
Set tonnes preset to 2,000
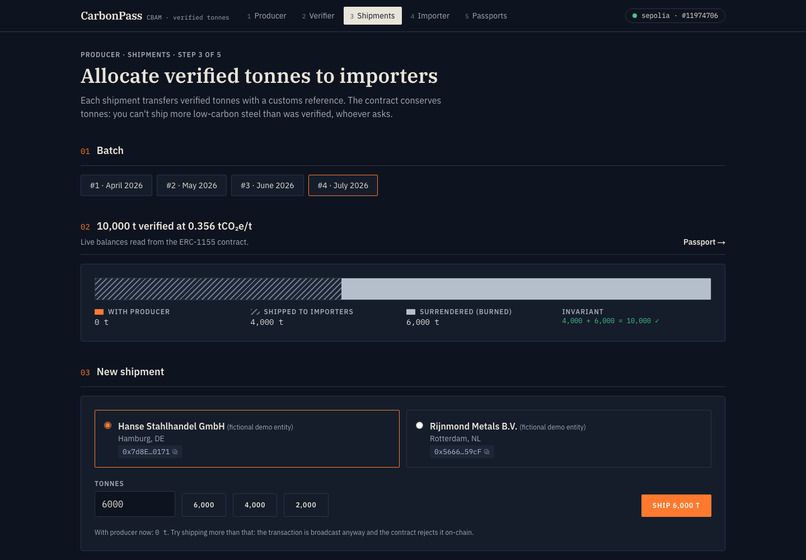click(x=306, y=505)
